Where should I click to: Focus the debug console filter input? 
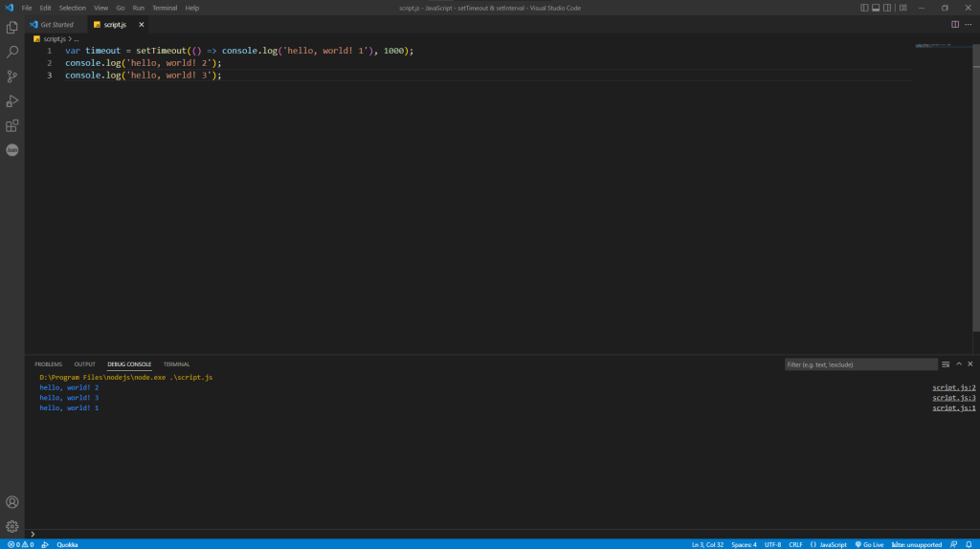coord(860,364)
